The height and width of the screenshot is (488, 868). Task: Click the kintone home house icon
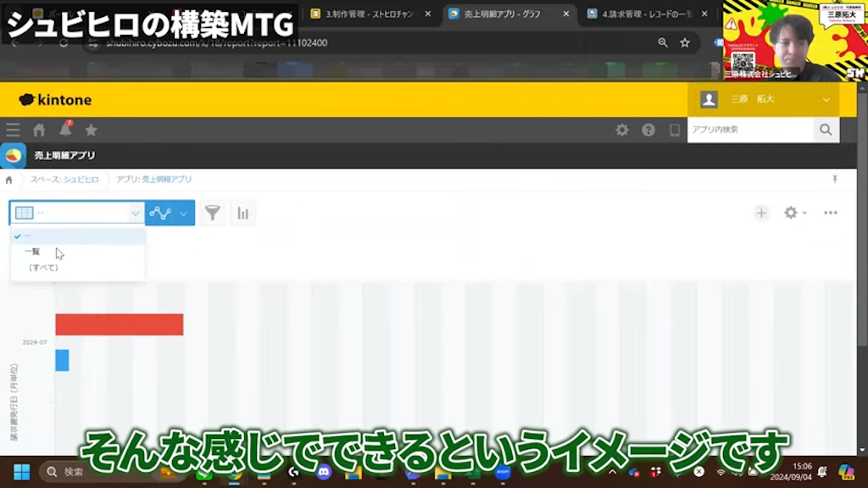click(x=38, y=130)
